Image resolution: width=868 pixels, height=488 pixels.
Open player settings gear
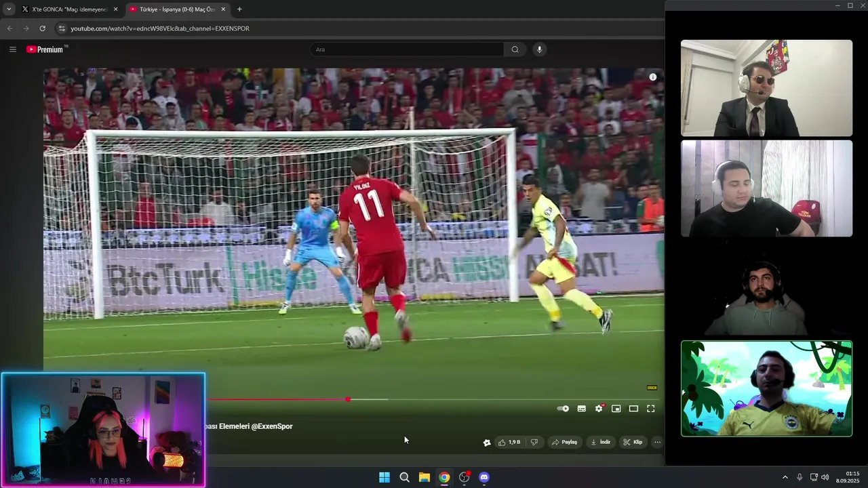599,409
